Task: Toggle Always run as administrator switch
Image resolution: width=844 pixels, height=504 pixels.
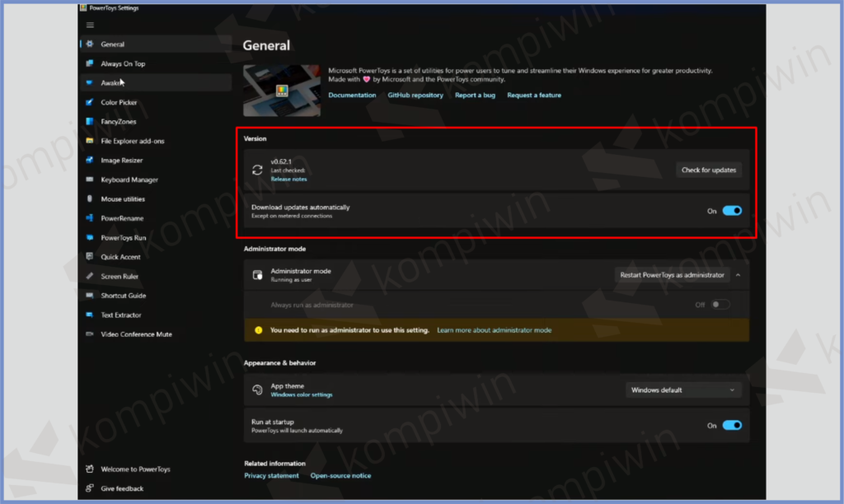Action: 720,305
